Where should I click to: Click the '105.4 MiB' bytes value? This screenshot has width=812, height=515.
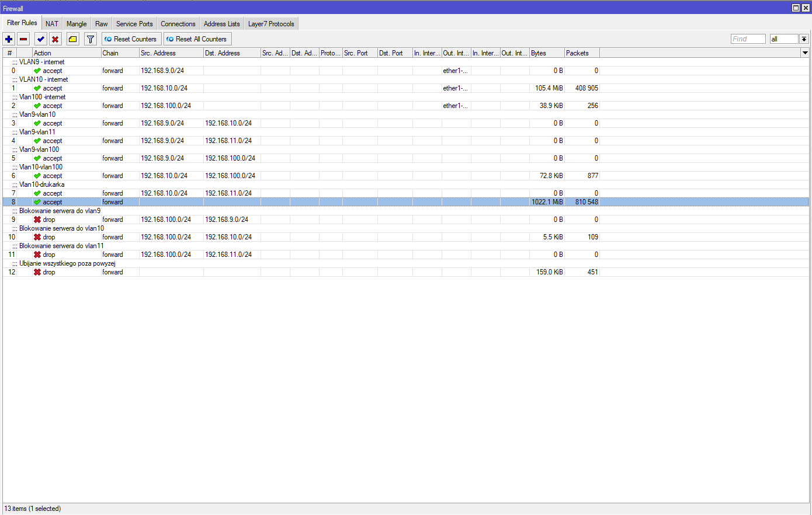[549, 88]
